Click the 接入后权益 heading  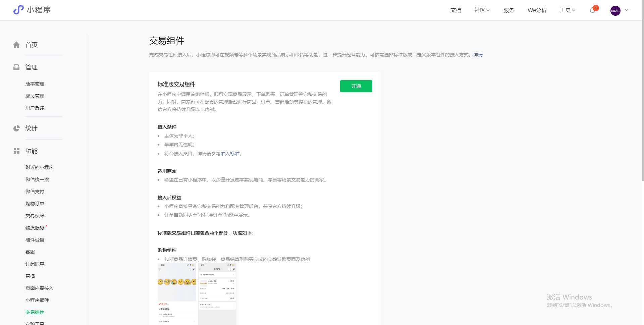(169, 198)
